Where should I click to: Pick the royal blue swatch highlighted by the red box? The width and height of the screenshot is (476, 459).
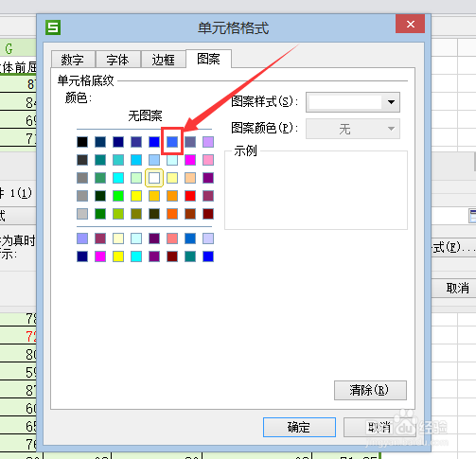point(172,142)
